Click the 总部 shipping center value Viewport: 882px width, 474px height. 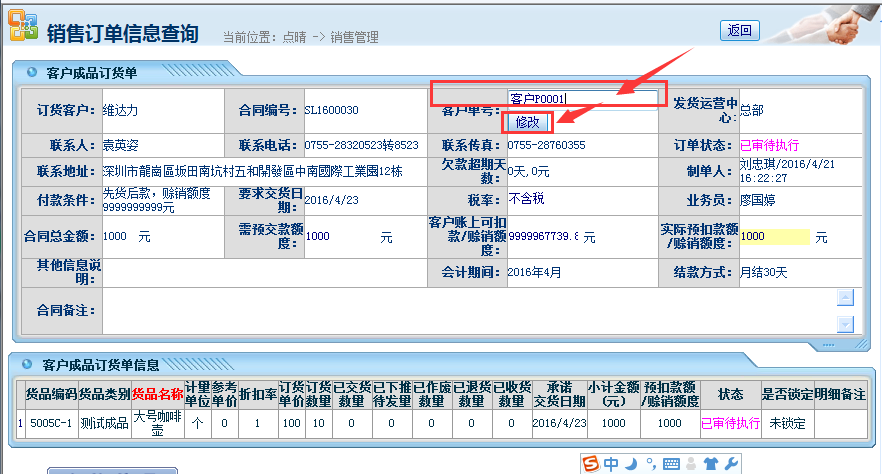752,110
